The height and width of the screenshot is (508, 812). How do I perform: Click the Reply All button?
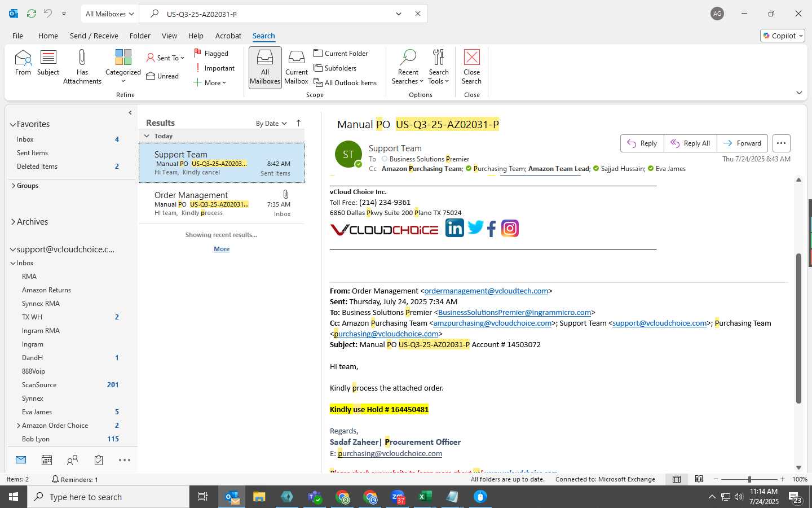click(690, 143)
